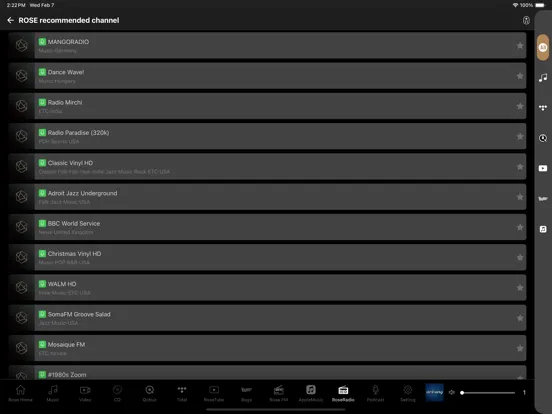Image resolution: width=552 pixels, height=414 pixels.
Task: Click the WALM HD channel logo
Action: [x=21, y=288]
